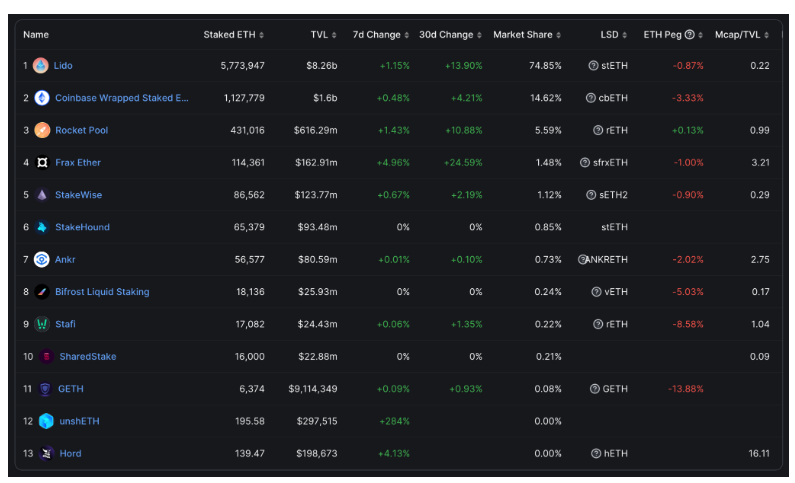This screenshot has width=795, height=483.
Task: Click the Frax Ether logo icon
Action: point(42,162)
